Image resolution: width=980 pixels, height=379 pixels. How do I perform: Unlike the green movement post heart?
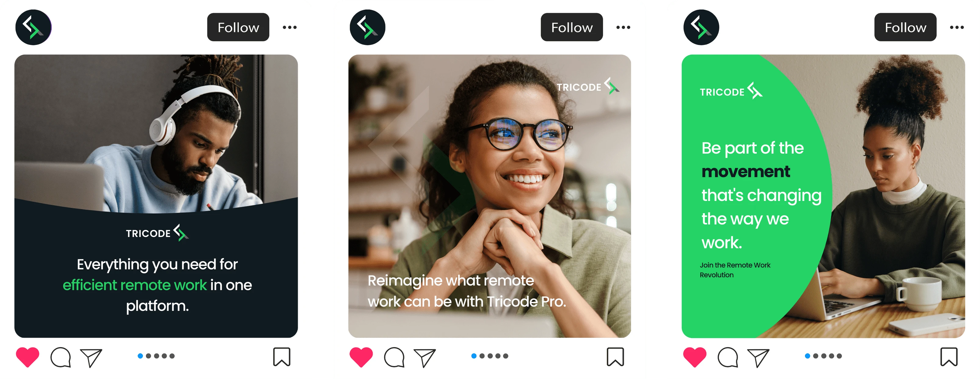tap(695, 357)
